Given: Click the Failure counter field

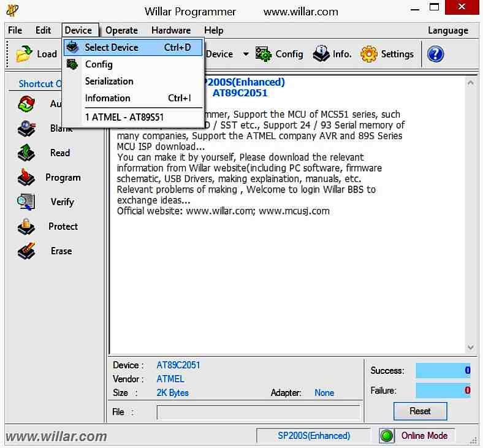Looking at the screenshot, I should pyautogui.click(x=443, y=390).
